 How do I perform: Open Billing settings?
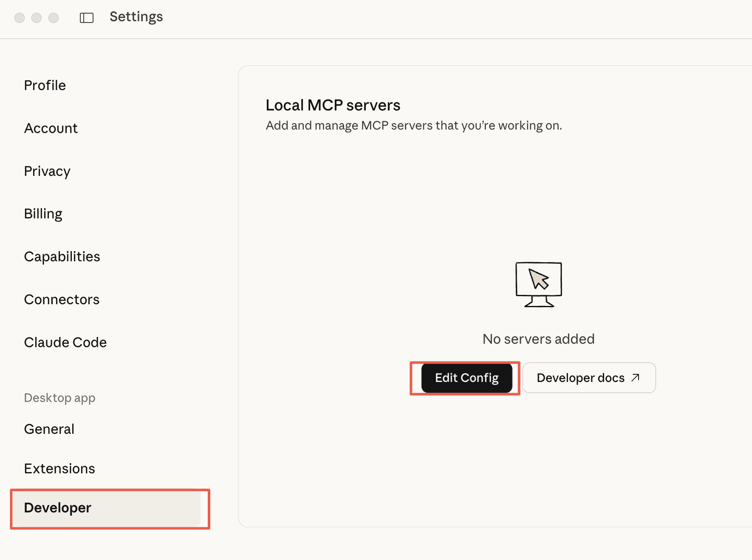pyautogui.click(x=43, y=214)
